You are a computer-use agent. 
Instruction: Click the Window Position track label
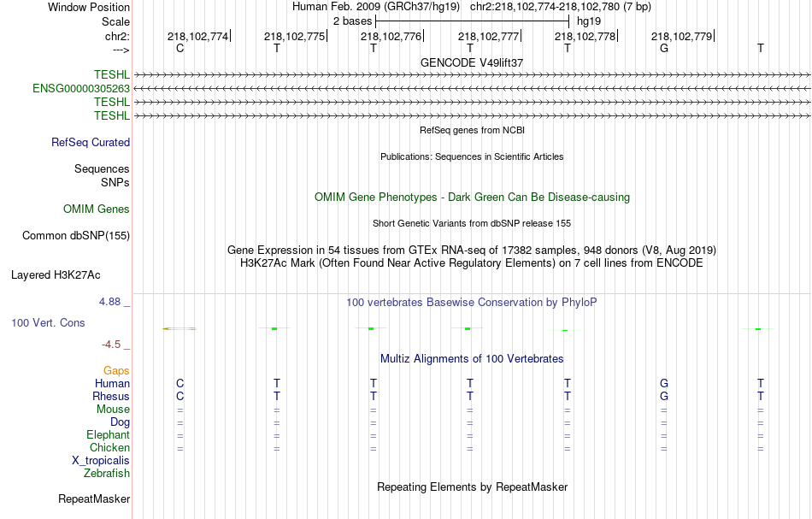89,7
